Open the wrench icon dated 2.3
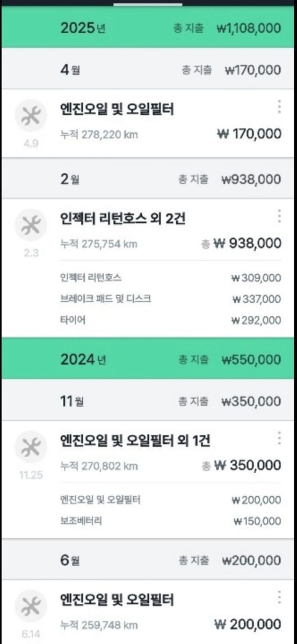 coord(31,225)
